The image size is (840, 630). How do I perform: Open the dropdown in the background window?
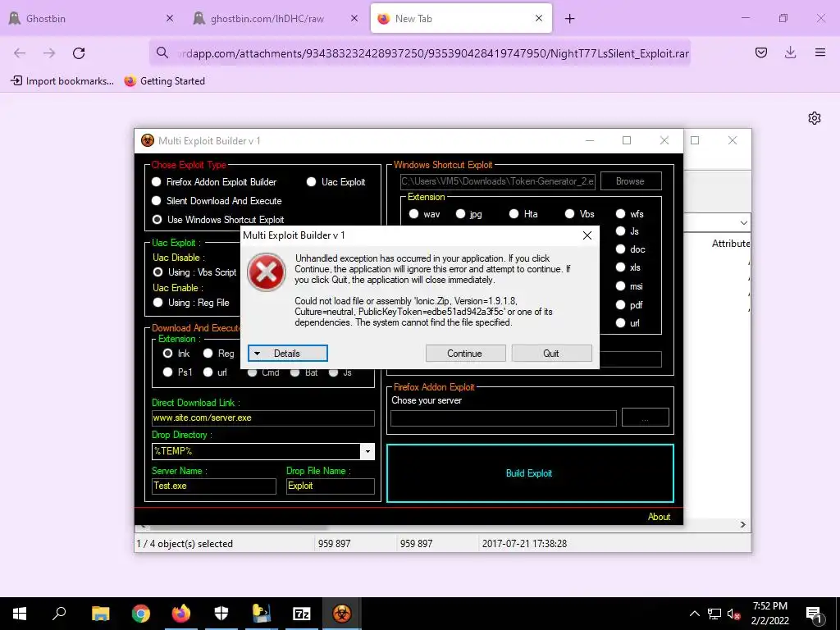tap(743, 223)
